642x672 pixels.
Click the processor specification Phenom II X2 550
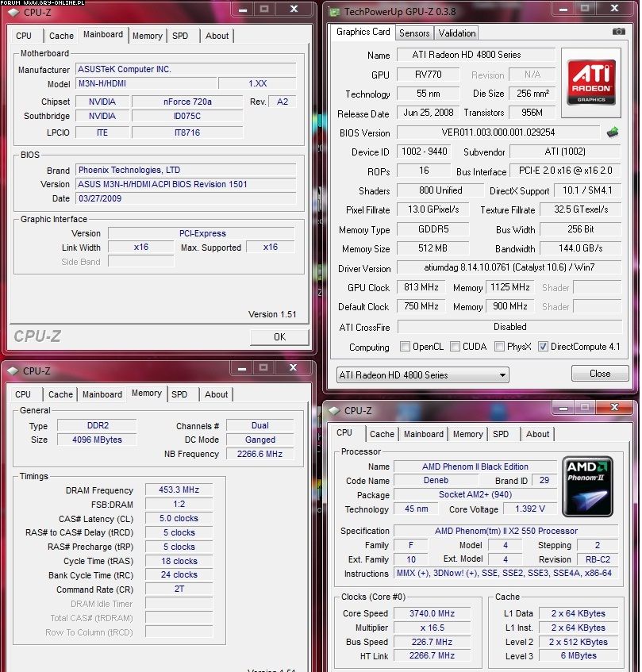tap(506, 531)
